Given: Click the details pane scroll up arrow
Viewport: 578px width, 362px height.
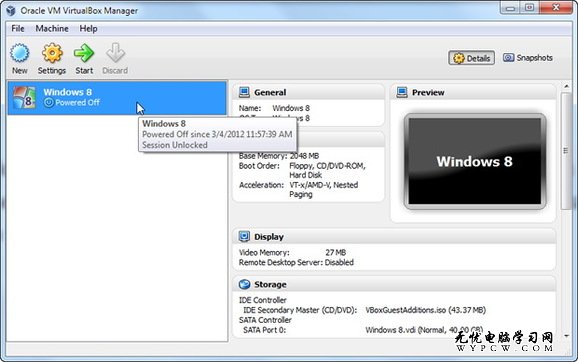Looking at the screenshot, I should (x=566, y=86).
